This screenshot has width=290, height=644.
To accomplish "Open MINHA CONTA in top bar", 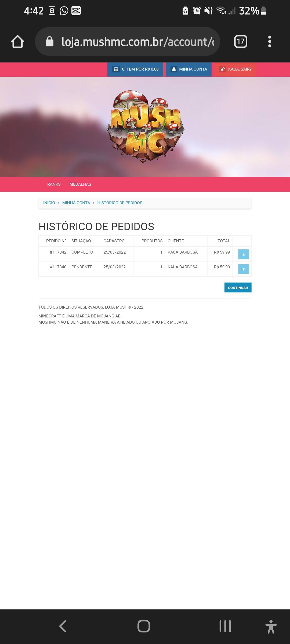I will 189,69.
